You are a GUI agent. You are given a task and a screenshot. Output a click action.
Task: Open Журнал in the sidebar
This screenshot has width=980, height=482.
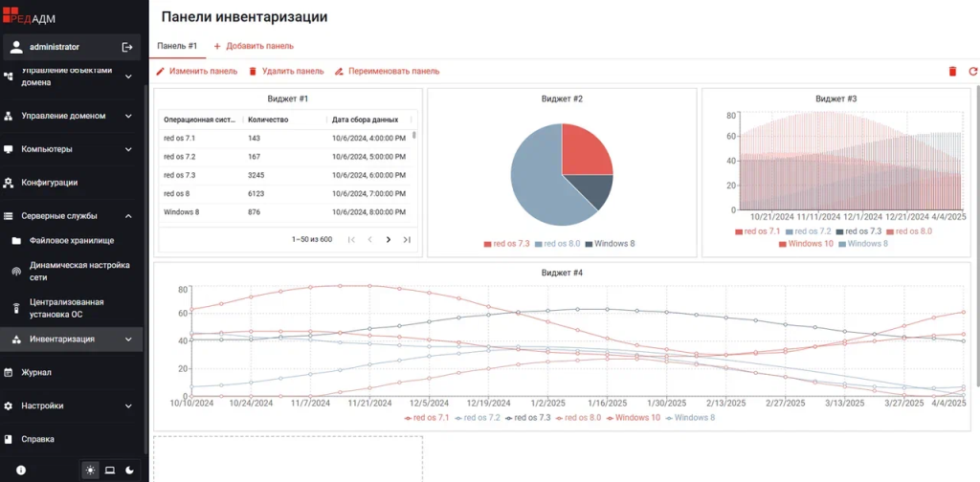point(36,372)
